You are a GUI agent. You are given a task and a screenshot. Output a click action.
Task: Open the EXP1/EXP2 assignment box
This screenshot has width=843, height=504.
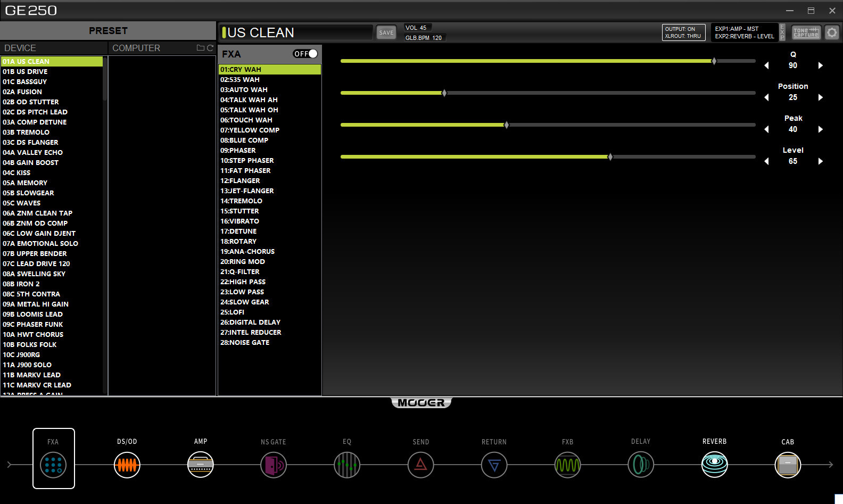point(745,32)
